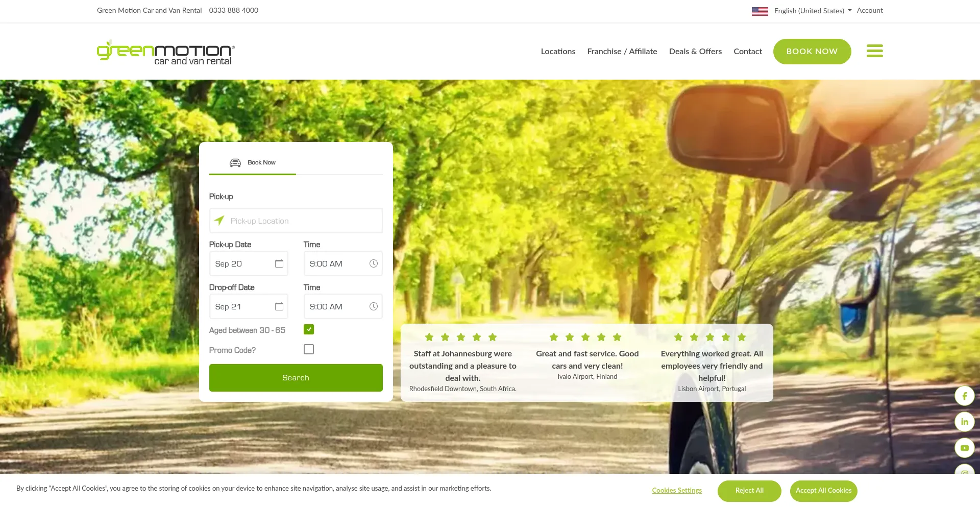This screenshot has height=507, width=980.
Task: Open Franchise / Affiliate menu item
Action: [622, 52]
